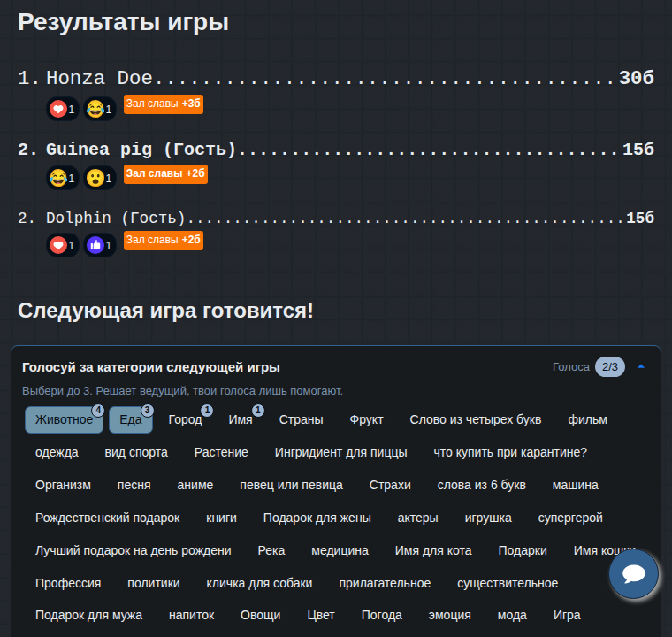This screenshot has width=672, height=637.
Task: Select the 'эмоция' category
Action: [449, 615]
